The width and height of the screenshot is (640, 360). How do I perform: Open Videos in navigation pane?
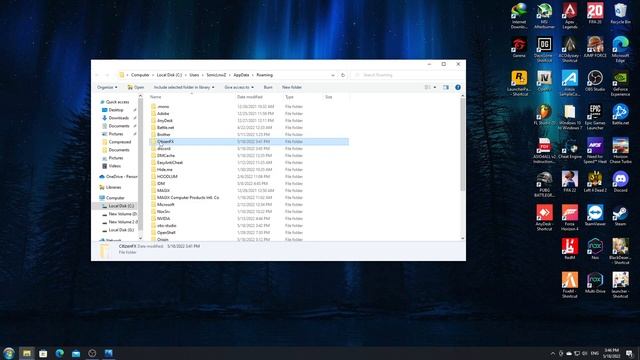(115, 166)
